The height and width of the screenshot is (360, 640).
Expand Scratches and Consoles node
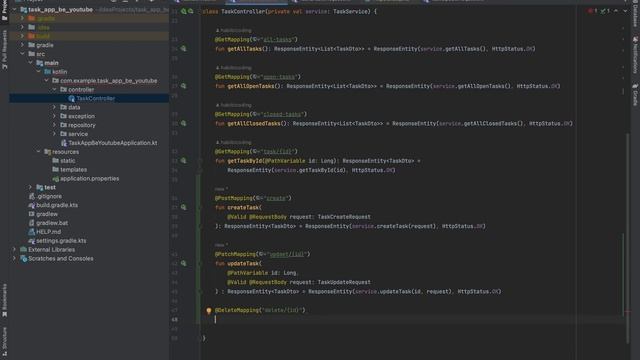coord(15,258)
